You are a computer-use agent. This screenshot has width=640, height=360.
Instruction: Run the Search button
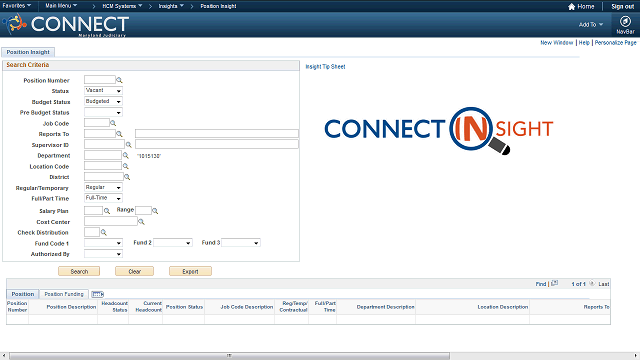79,271
